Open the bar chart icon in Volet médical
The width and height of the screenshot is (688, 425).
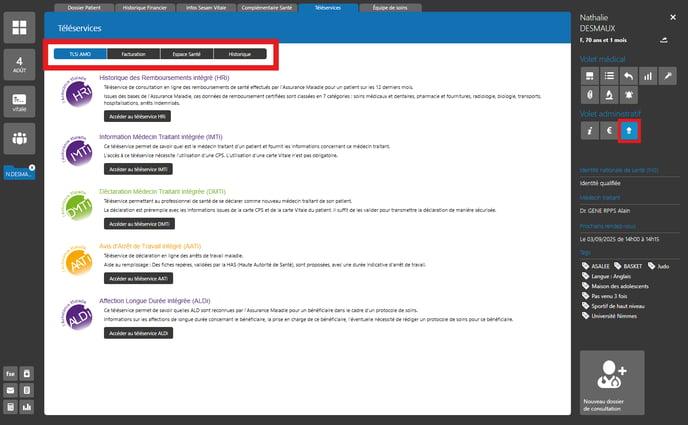pos(647,75)
